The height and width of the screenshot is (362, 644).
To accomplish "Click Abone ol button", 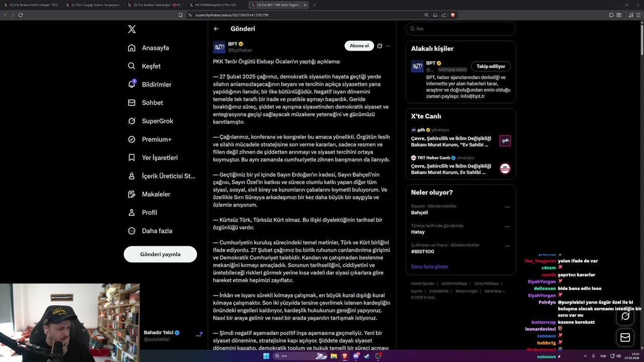I will pos(359,46).
